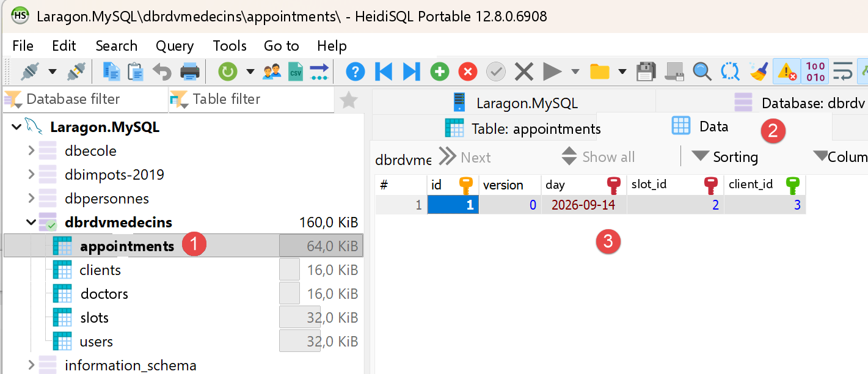Click the Cancel editing X icon
Image resolution: width=868 pixels, height=374 pixels.
524,72
